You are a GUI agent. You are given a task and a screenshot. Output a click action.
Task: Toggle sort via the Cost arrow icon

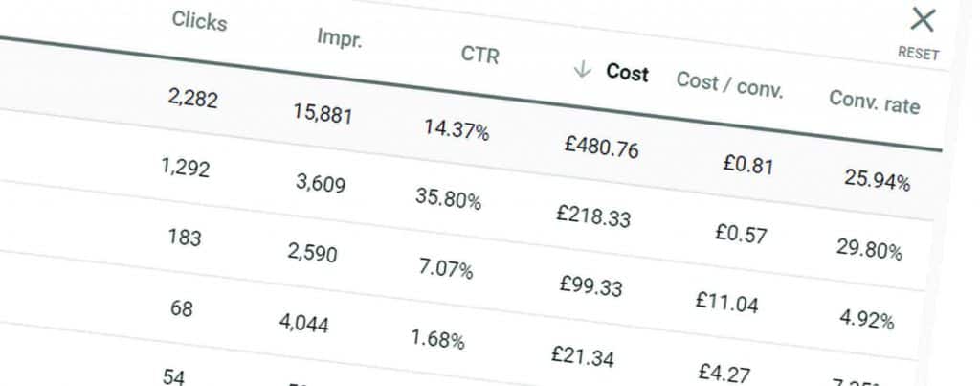582,69
